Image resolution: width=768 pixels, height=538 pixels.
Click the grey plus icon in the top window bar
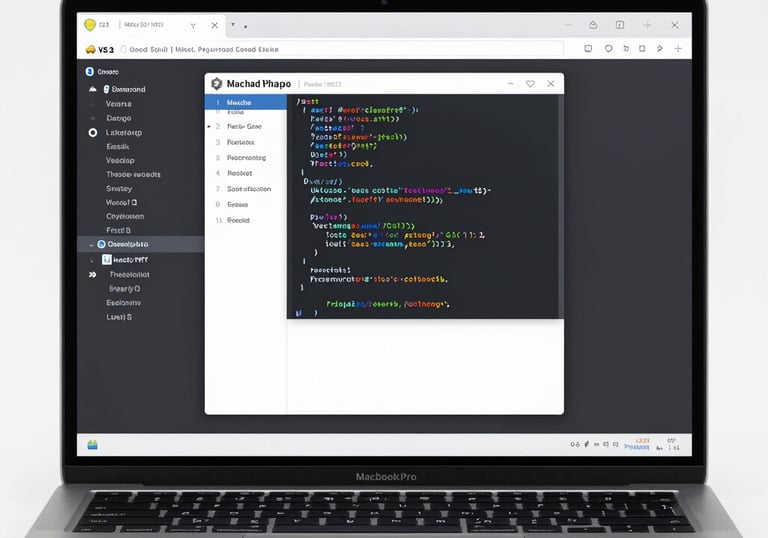648,25
